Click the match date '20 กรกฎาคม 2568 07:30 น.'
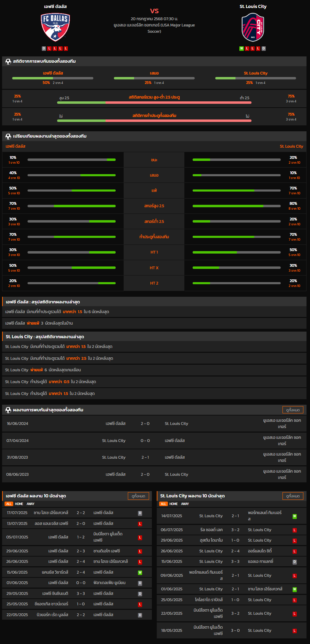This screenshot has width=310, height=644. click(154, 19)
